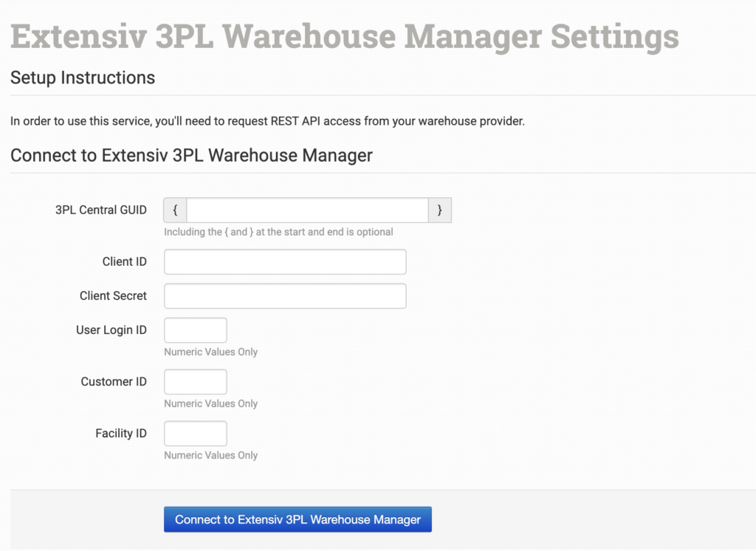Click the opening curly brace GUID prefix

[175, 211]
